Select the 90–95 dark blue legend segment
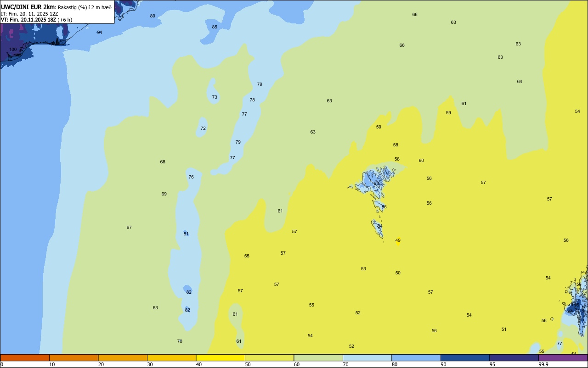The height and width of the screenshot is (368, 588). (x=465, y=357)
